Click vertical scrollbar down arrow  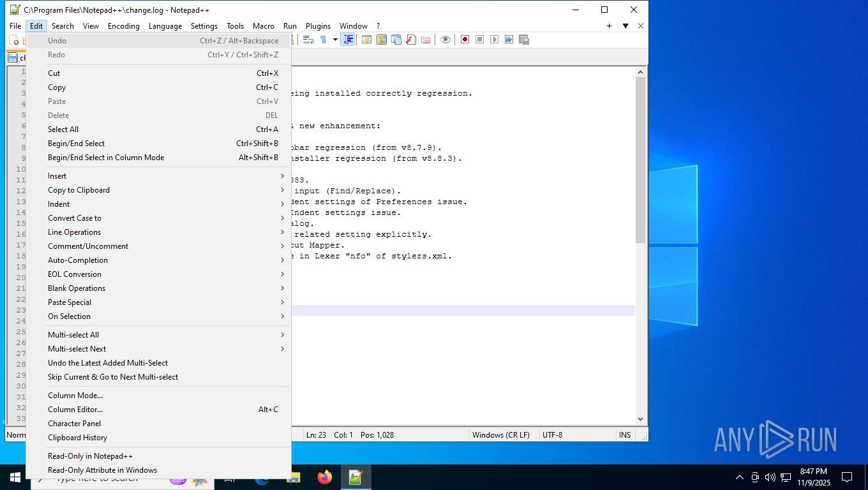click(641, 419)
